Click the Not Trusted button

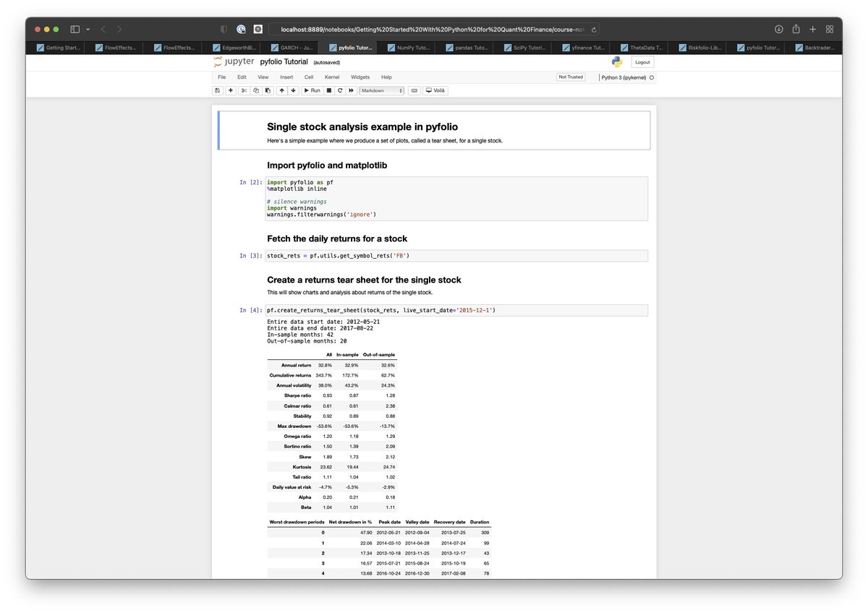570,77
